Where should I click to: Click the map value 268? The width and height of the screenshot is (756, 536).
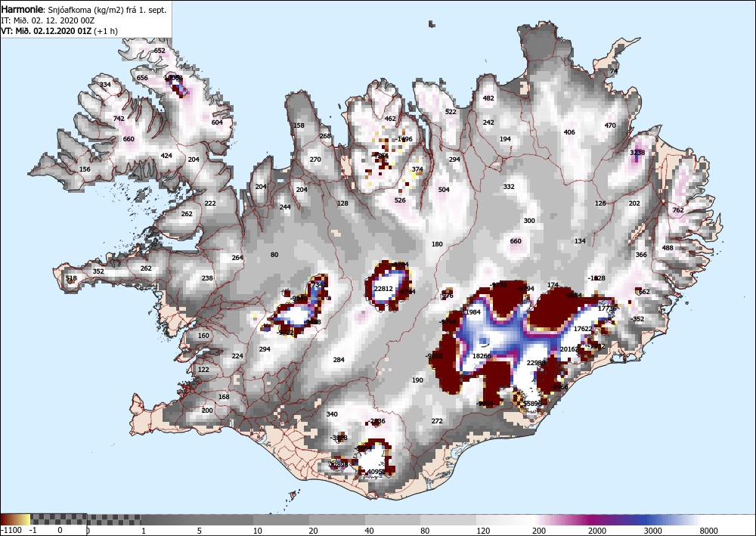pos(325,136)
